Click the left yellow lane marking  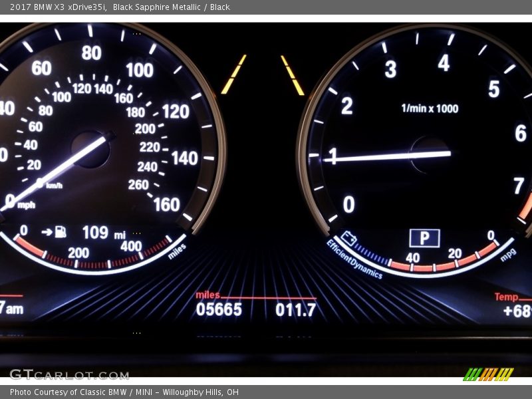click(233, 74)
